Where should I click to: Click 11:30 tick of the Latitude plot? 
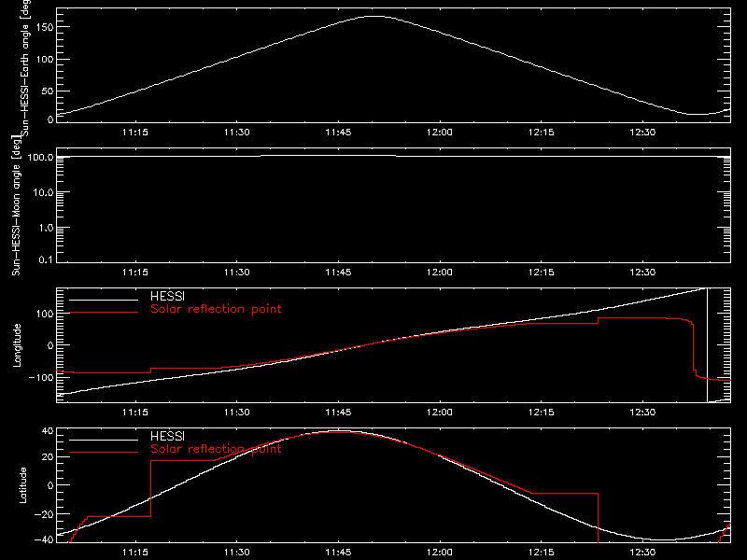pos(237,553)
